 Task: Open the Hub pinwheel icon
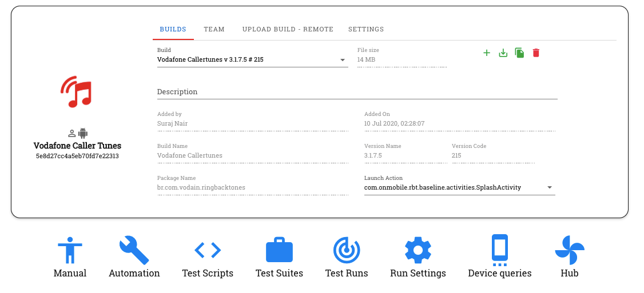tap(570, 250)
